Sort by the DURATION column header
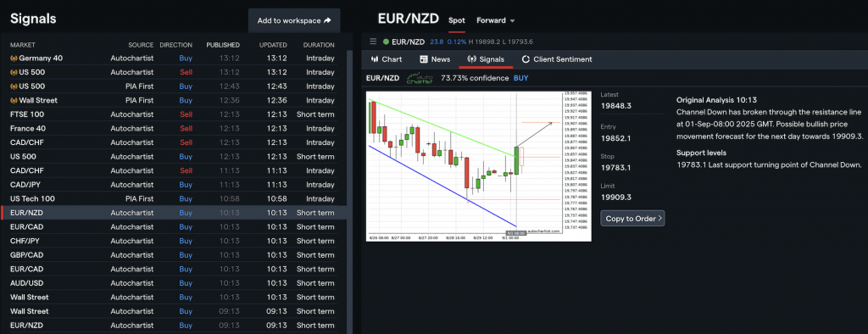Image resolution: width=868 pixels, height=334 pixels. coord(319,45)
